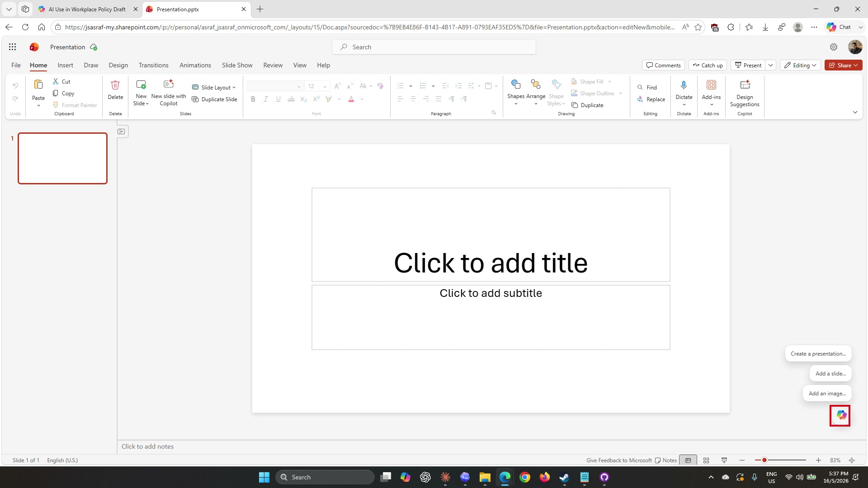Toggle Subscript formatting

[304, 99]
